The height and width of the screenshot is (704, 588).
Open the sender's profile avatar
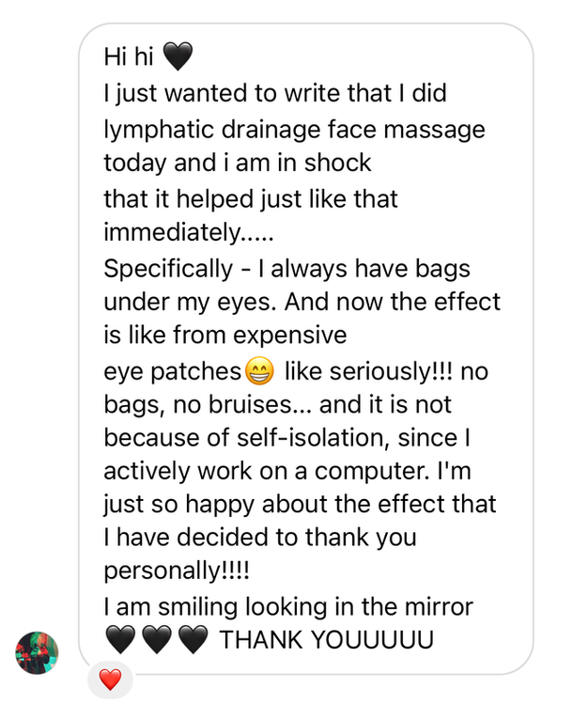(x=38, y=652)
